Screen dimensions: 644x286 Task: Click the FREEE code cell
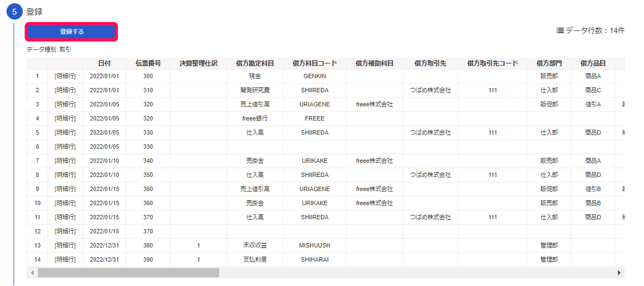point(315,118)
